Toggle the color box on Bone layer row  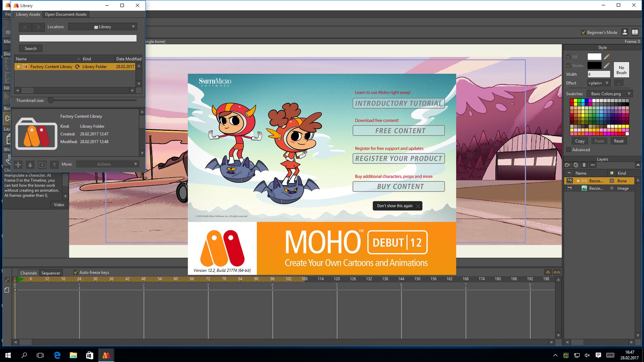[x=612, y=181]
